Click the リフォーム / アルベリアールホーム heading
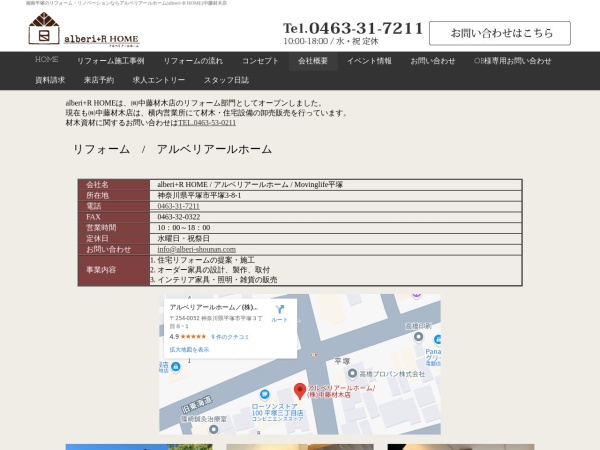This screenshot has width=600, height=450. (x=172, y=149)
